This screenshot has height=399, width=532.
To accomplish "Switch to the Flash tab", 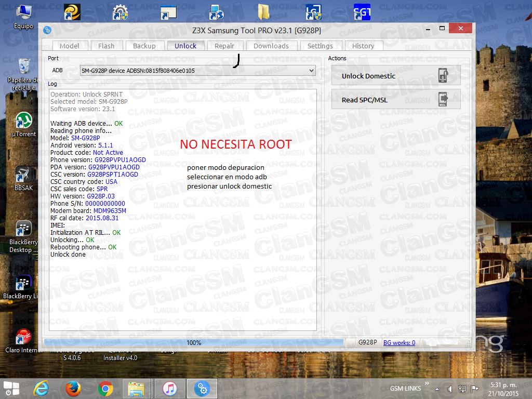I will [x=106, y=46].
